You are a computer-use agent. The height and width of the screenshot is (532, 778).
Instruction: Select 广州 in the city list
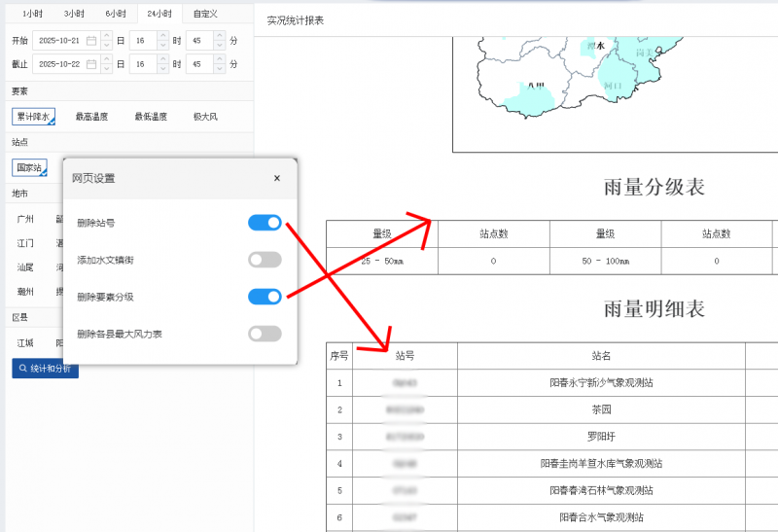click(x=26, y=219)
